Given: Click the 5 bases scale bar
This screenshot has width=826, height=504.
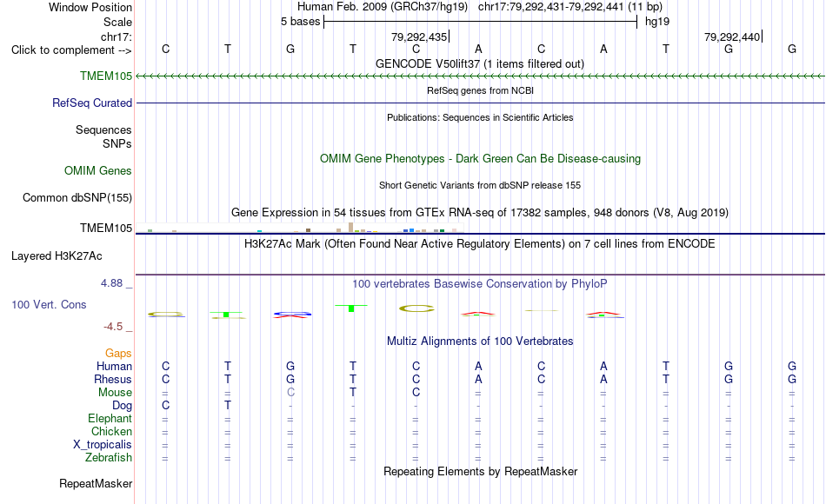Looking at the screenshot, I should coord(480,22).
